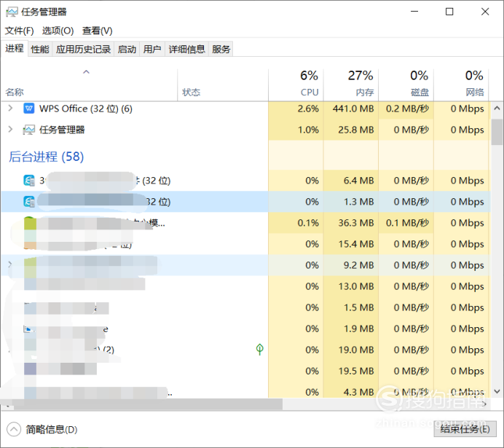Open the 文件(F) menu
Image resolution: width=504 pixels, height=448 pixels.
click(19, 31)
